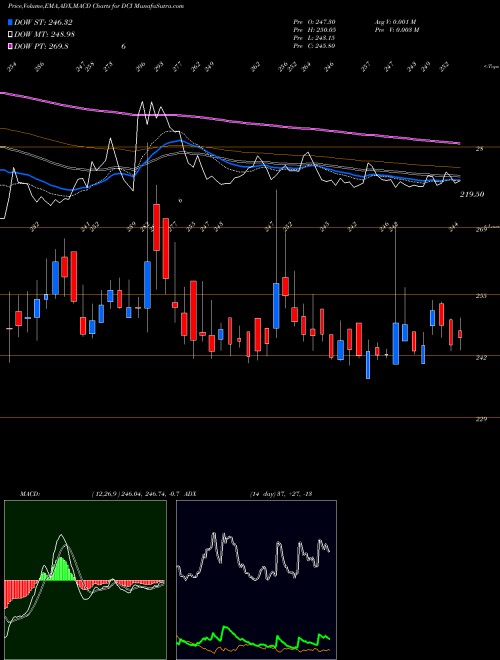Click the magenta DOW PT legend swatch
The height and width of the screenshot is (660, 500).
point(11,47)
